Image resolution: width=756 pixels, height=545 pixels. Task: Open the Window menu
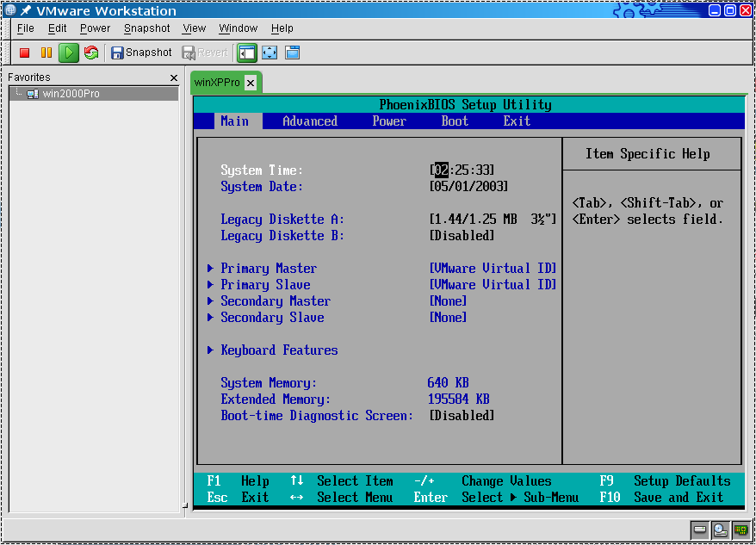239,28
